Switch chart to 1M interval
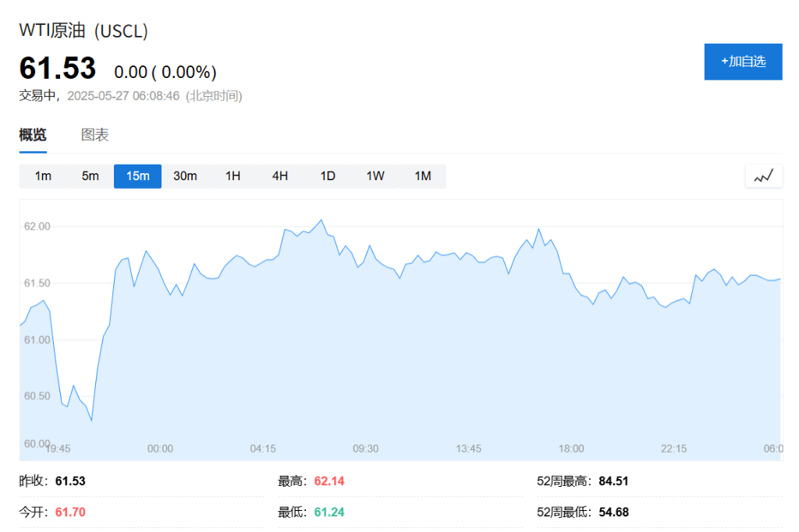The image size is (799, 532). click(422, 176)
